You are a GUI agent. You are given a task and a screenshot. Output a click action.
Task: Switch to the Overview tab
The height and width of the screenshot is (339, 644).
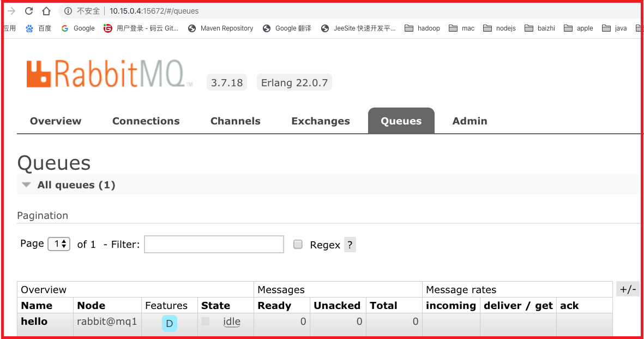[x=56, y=121]
